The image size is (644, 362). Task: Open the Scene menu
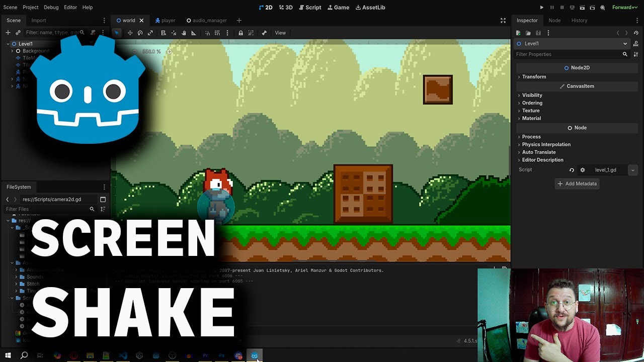(x=10, y=8)
